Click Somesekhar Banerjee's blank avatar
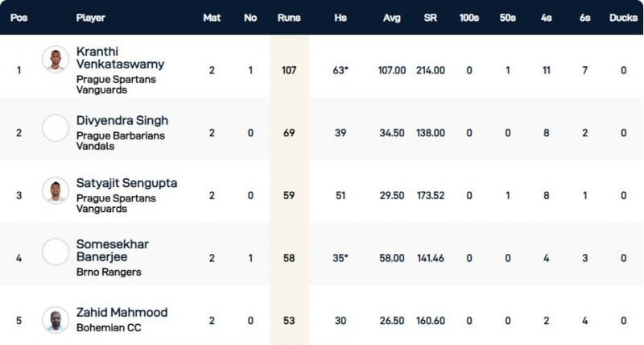The image size is (644, 345). coord(56,252)
